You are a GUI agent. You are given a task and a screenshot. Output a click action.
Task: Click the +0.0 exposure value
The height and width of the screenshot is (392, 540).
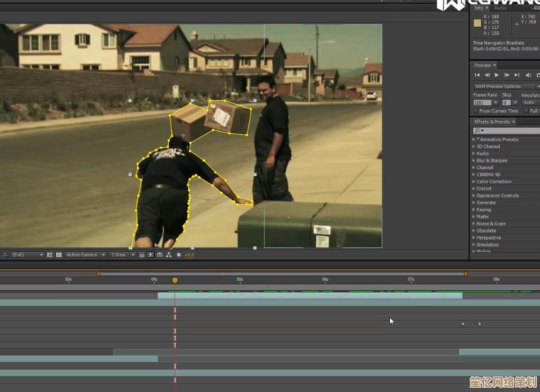(190, 255)
